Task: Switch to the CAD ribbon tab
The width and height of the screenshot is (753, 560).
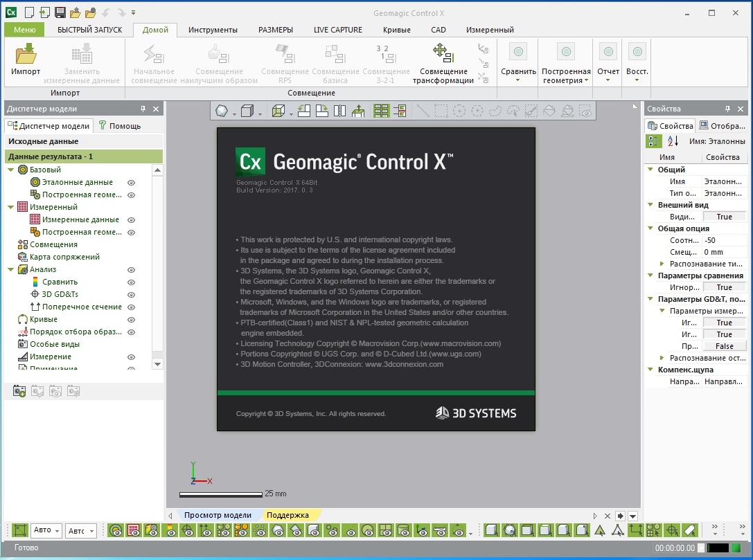Action: [x=438, y=30]
